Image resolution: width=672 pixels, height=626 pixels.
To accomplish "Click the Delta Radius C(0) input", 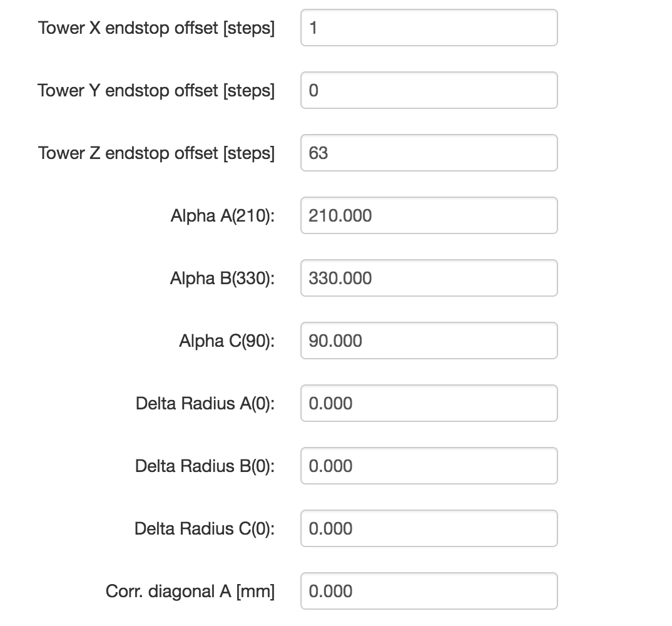I will pyautogui.click(x=429, y=528).
